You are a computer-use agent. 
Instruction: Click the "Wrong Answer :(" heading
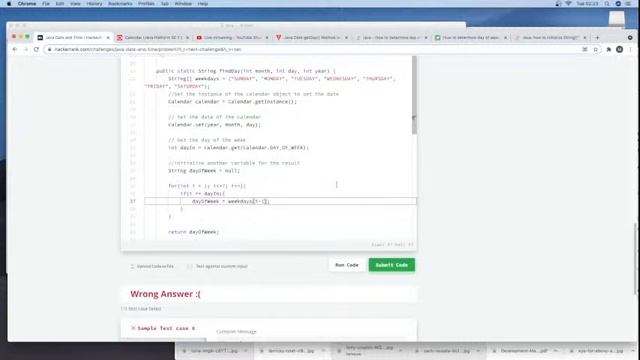pos(165,294)
